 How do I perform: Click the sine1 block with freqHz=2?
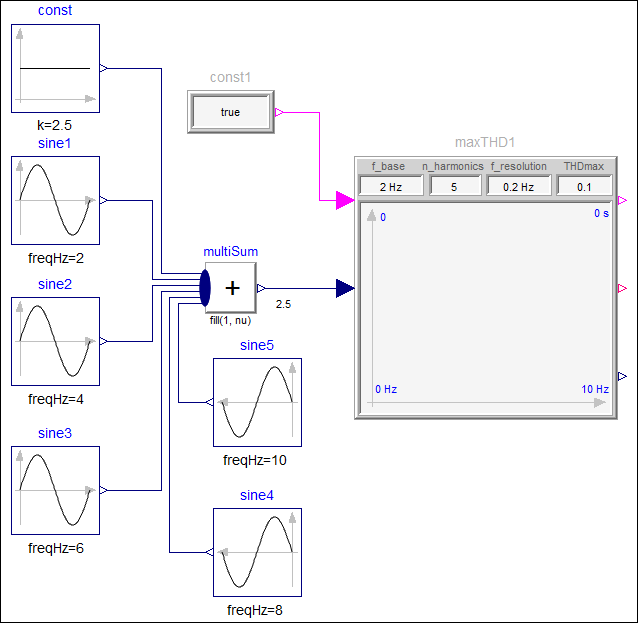tap(56, 200)
